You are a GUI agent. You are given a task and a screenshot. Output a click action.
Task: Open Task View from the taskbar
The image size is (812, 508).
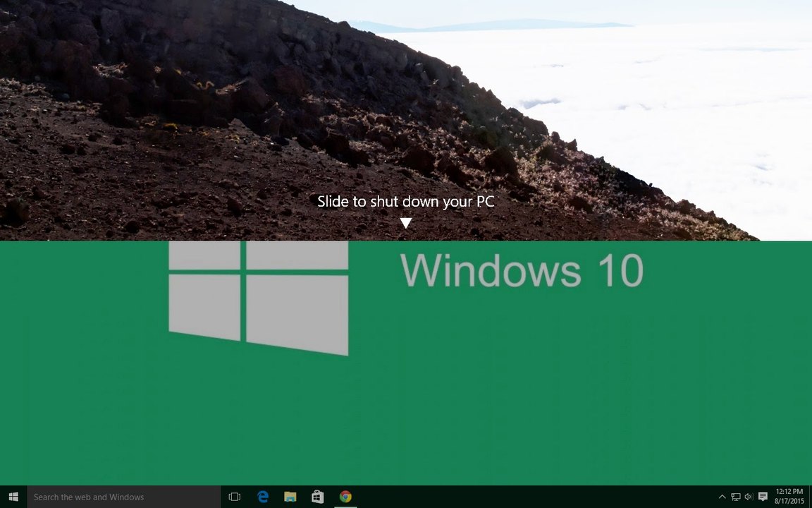(235, 497)
